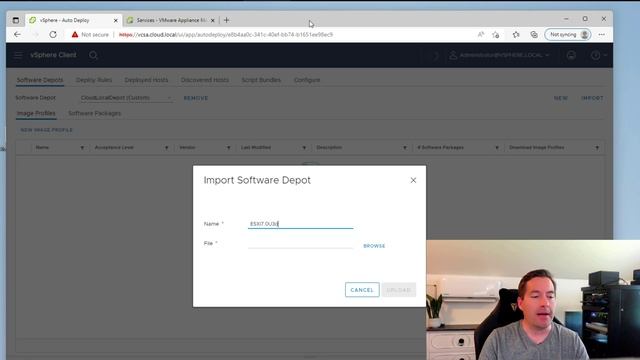This screenshot has width=640, height=360.
Task: Reload the page with the refresh icon
Action: pyautogui.click(x=53, y=35)
